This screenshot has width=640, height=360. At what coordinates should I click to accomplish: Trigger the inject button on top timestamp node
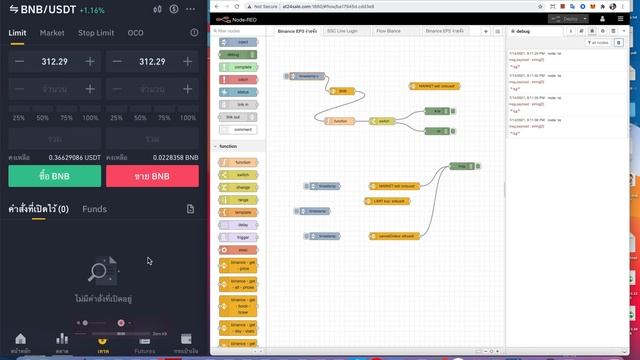(x=286, y=76)
